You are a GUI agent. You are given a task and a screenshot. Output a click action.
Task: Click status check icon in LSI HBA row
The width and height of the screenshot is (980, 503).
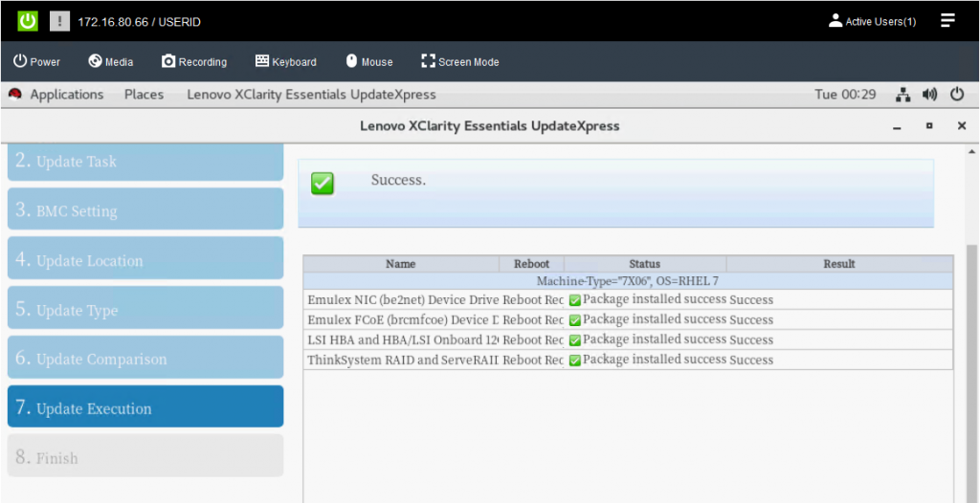575,340
